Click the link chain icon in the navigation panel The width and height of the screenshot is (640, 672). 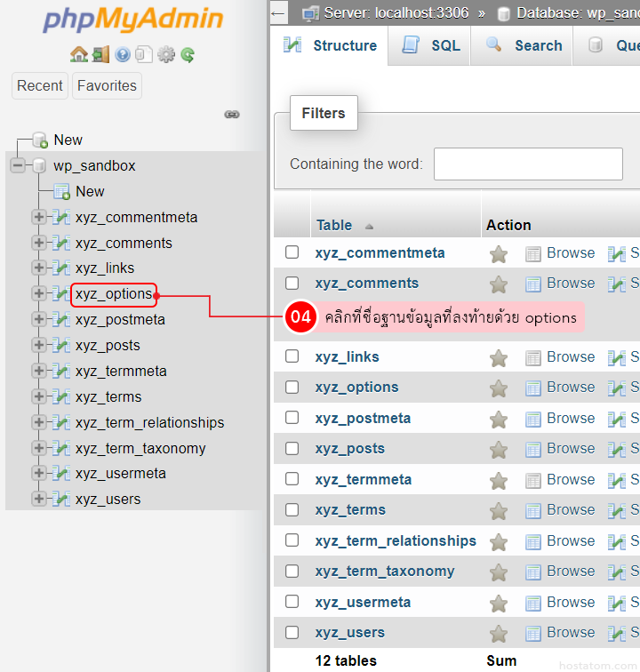[232, 115]
